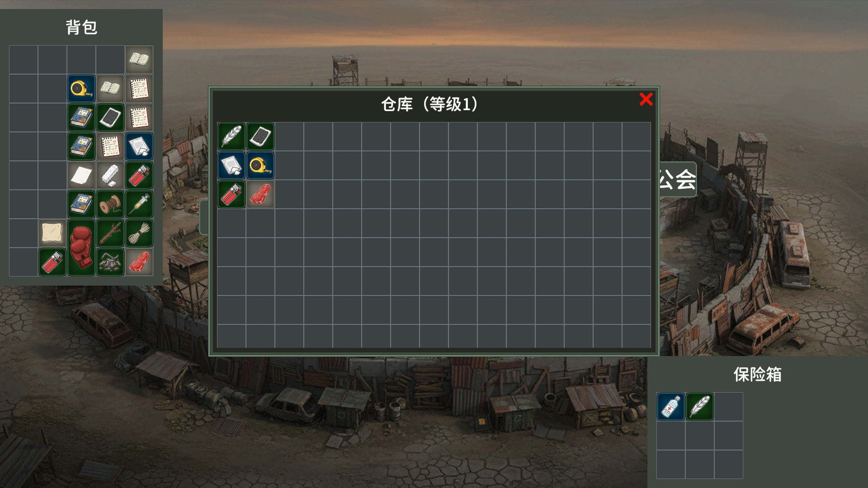The image size is (868, 488).
Task: Click the blank white paper sheet in backpack
Action: click(81, 175)
